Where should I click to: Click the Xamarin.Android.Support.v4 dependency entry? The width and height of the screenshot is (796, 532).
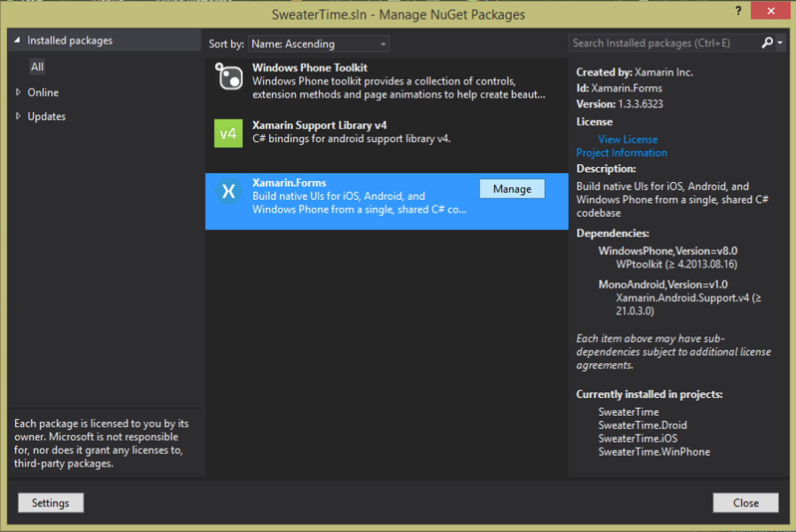(689, 304)
